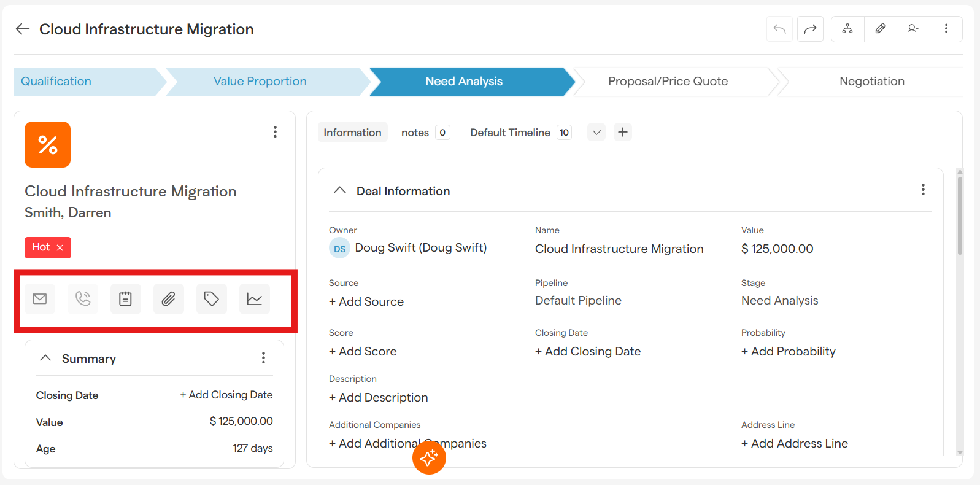Switch to the notes tab
This screenshot has height=485, width=980.
coord(415,133)
